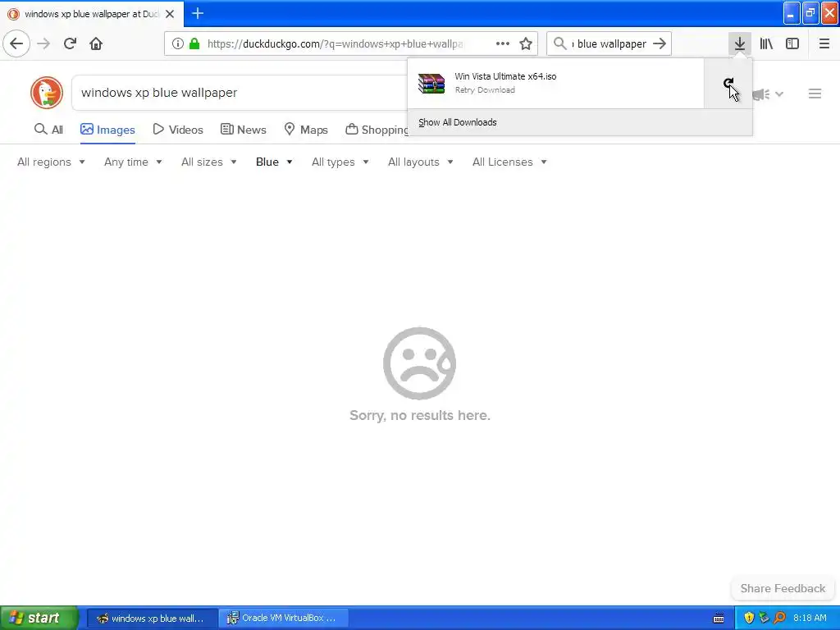
Task: Open the Firefox hamburger menu
Action: point(824,43)
